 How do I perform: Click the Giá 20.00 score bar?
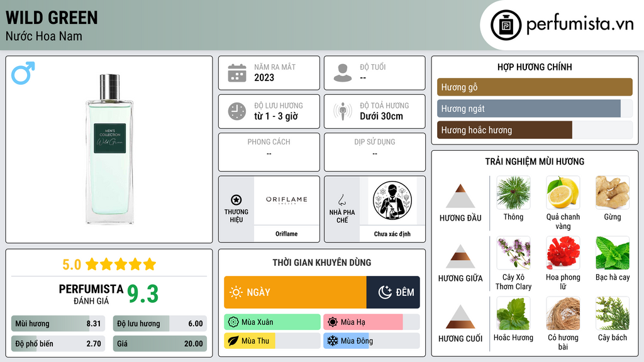pos(160,344)
